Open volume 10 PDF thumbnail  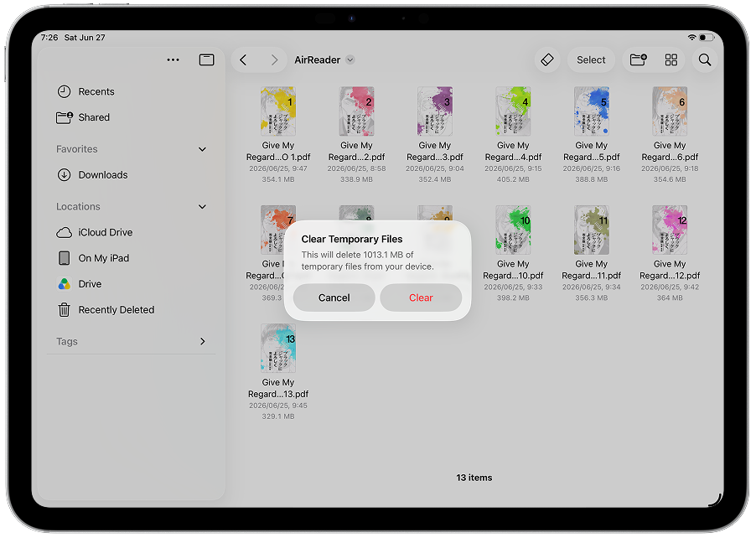(513, 230)
